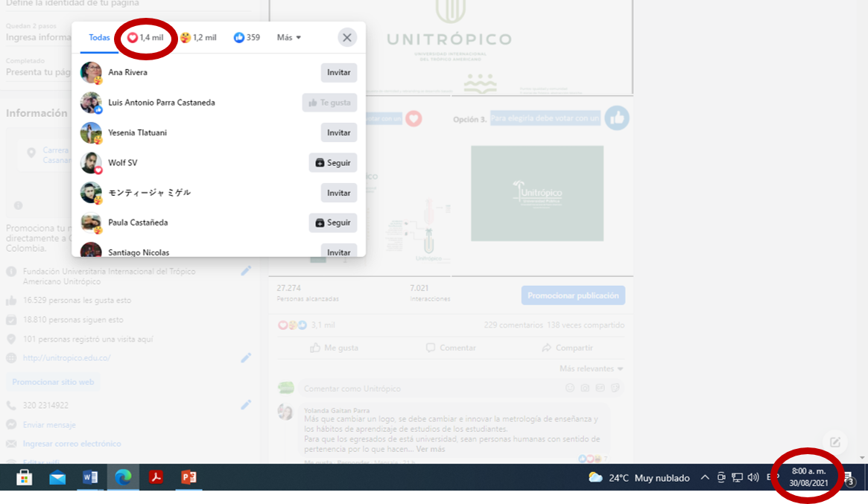Screen dimensions: 868x504
Task: Open notification center icon
Action: pos(849,479)
